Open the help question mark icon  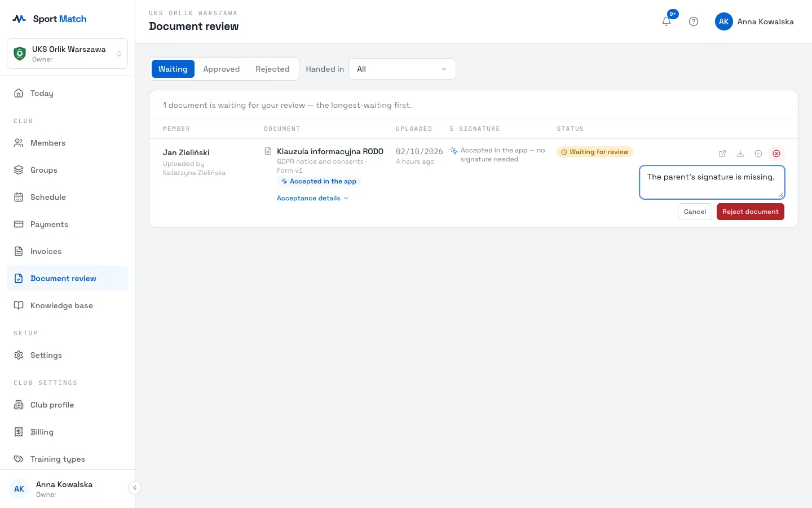(x=694, y=21)
